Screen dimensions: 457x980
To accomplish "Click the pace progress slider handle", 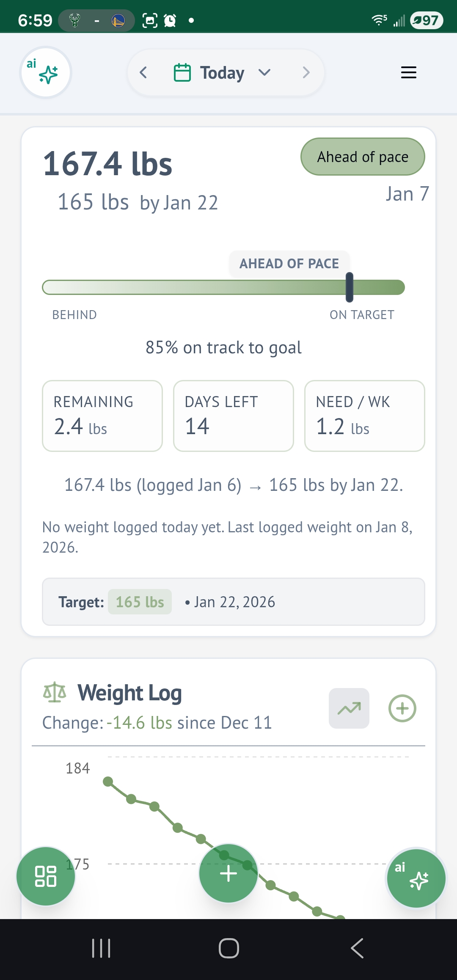I will (349, 288).
